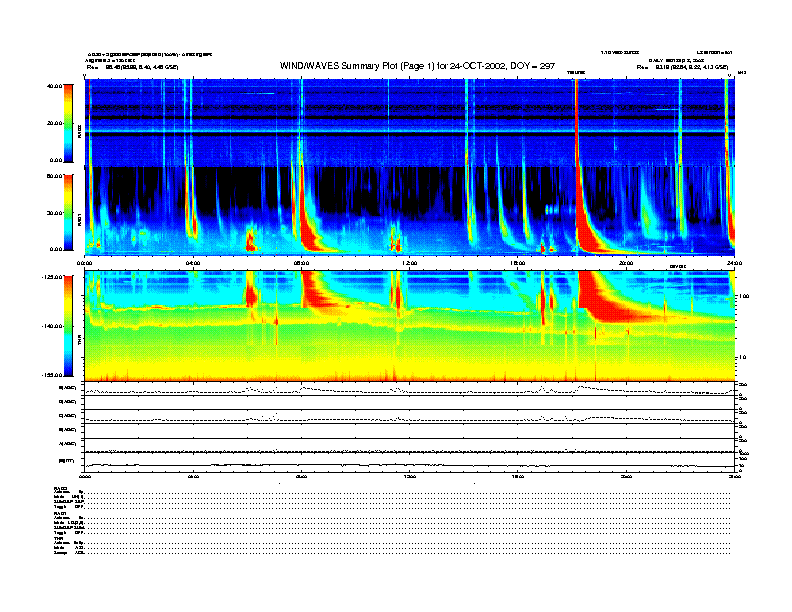Click the TNR panel color scale bar
Image resolution: width=792 pixels, height=612 pixels.
point(68,326)
